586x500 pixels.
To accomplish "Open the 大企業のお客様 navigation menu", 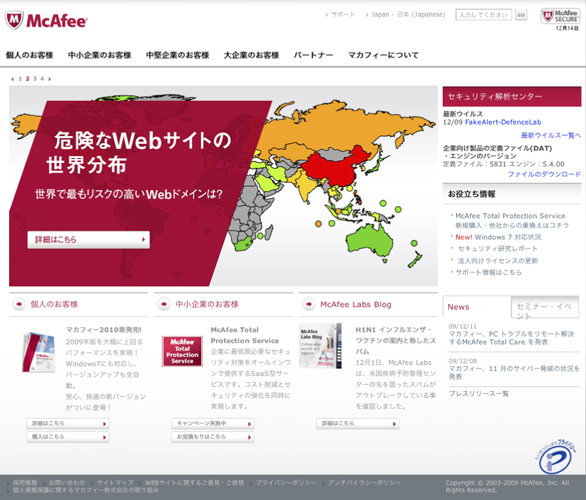I will (251, 55).
